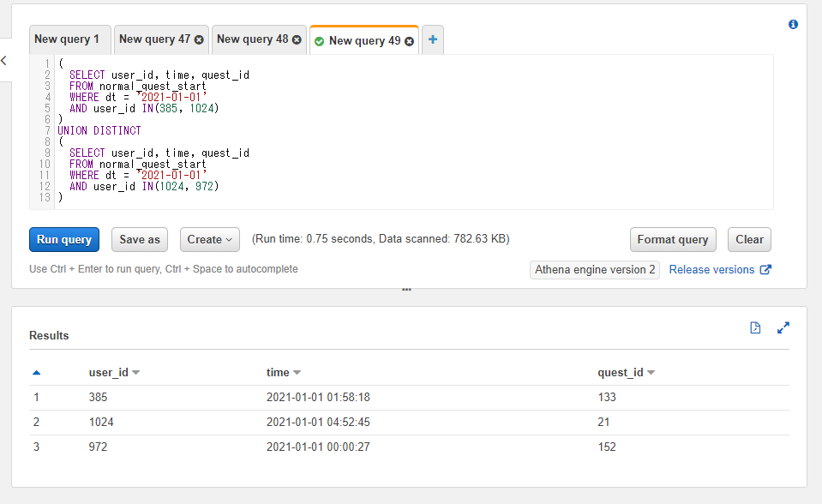Click quest_id value 133
Image resolution: width=822 pixels, height=504 pixels.
point(607,397)
